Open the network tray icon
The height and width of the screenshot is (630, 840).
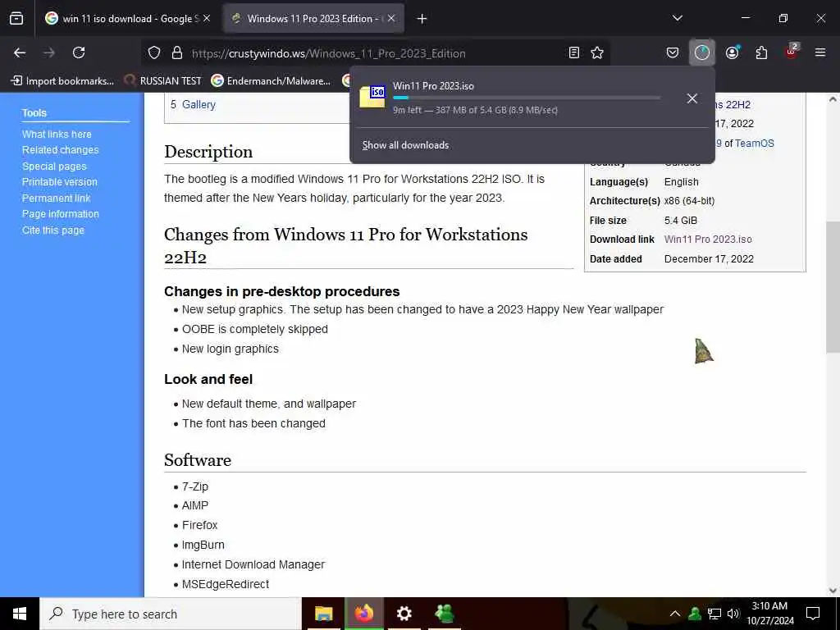coord(714,614)
